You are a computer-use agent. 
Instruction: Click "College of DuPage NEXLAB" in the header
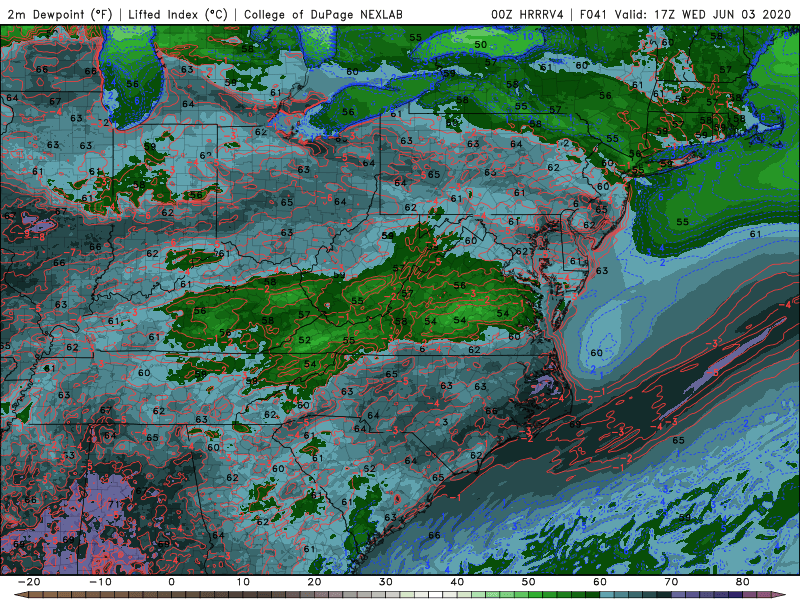(x=323, y=14)
